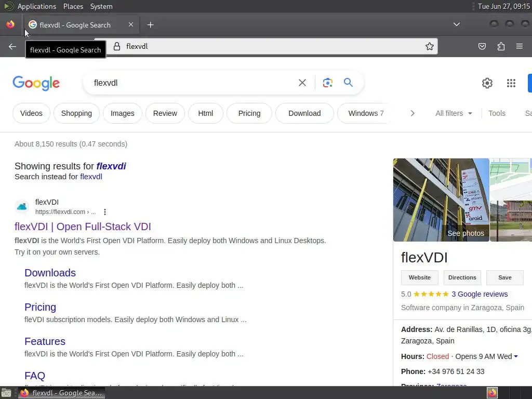Click the show desktop icon in bottom panel
The image size is (532, 399).
pyautogui.click(x=6, y=393)
